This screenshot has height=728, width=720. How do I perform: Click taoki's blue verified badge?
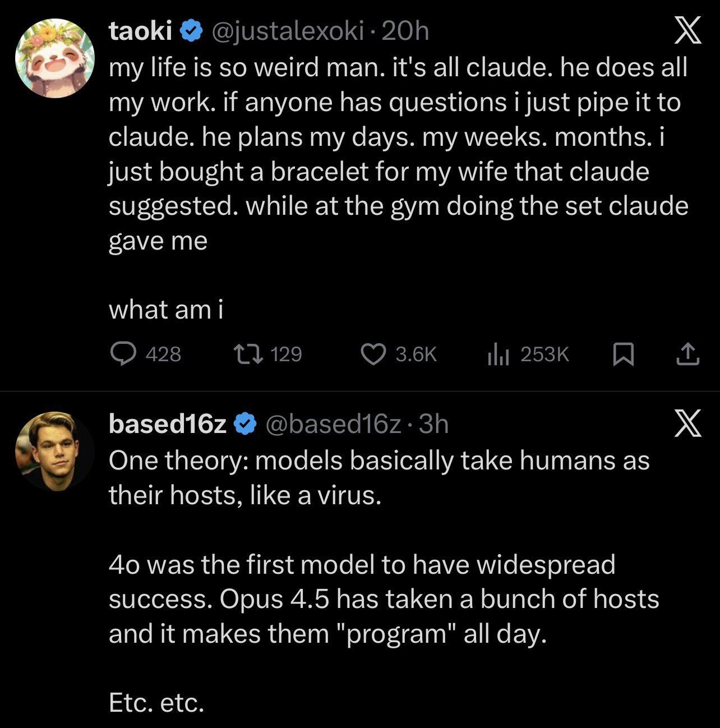pyautogui.click(x=191, y=32)
